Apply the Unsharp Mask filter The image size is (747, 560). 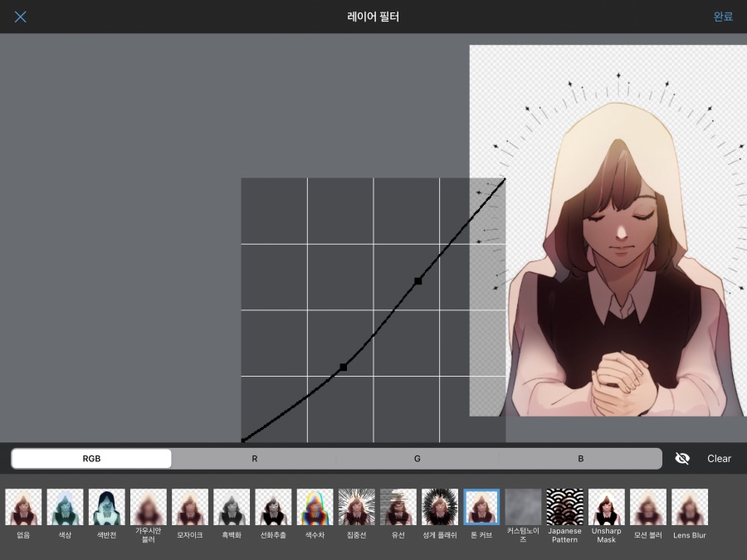pyautogui.click(x=606, y=506)
